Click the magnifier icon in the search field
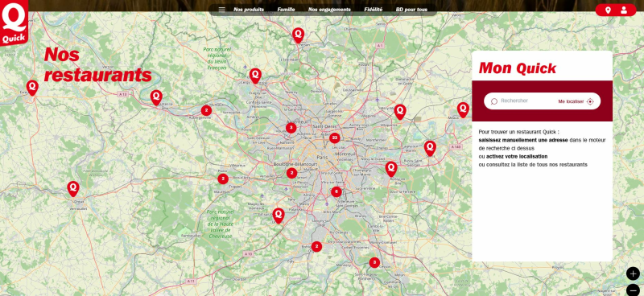 tap(494, 101)
